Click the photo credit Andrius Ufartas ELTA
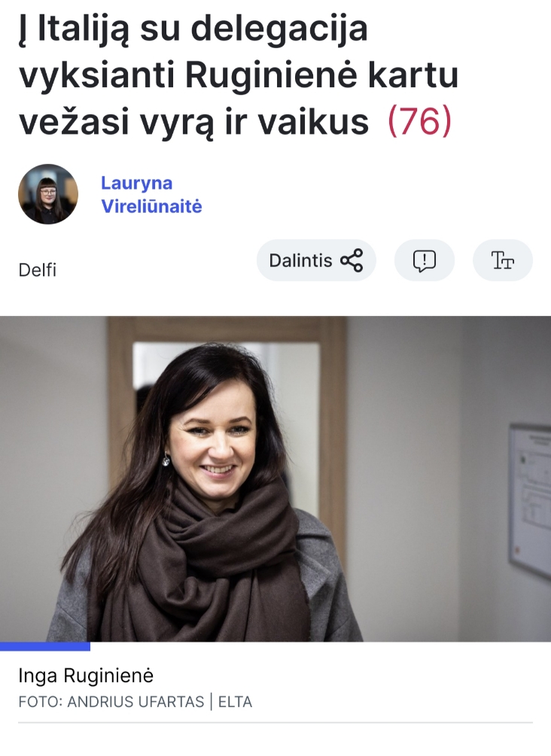 135,702
